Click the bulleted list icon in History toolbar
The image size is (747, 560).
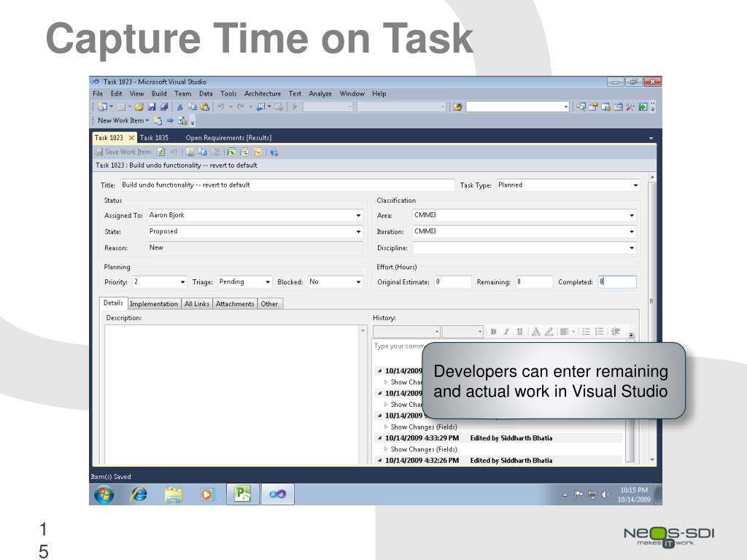tap(586, 332)
